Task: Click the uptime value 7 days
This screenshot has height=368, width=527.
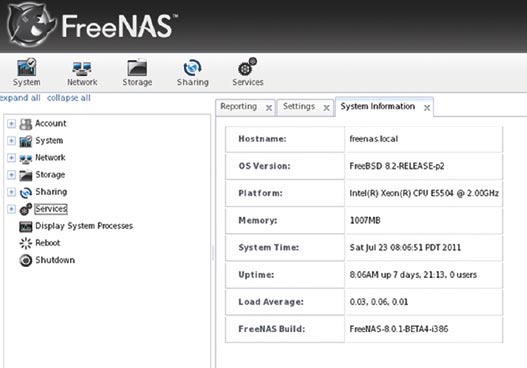Action: (x=413, y=275)
